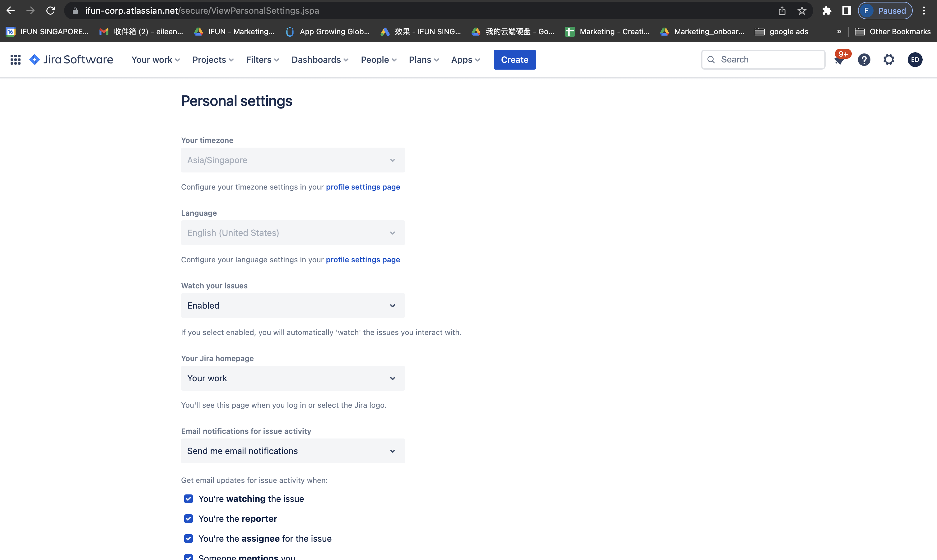This screenshot has height=560, width=937.
Task: Uncheck You're the reporter checkbox
Action: pyautogui.click(x=189, y=519)
